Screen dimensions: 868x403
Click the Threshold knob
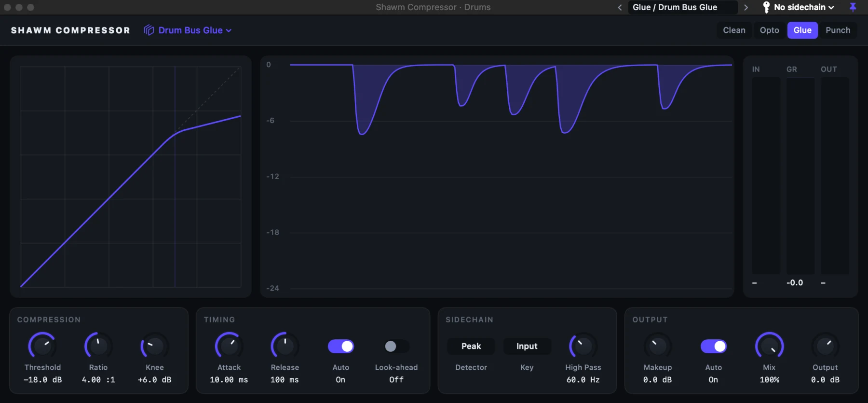(x=42, y=346)
